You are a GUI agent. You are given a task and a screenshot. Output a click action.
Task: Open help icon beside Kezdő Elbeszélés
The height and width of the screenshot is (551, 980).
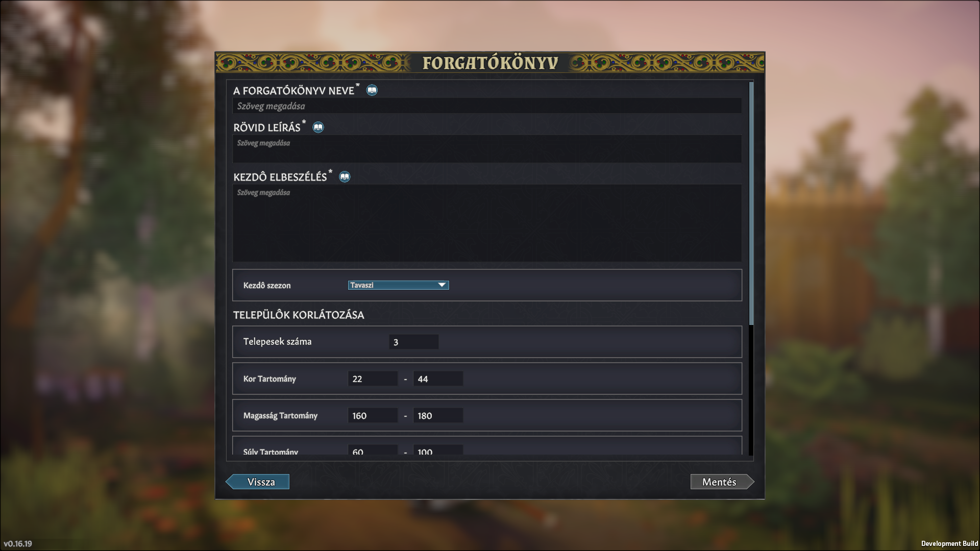click(345, 177)
